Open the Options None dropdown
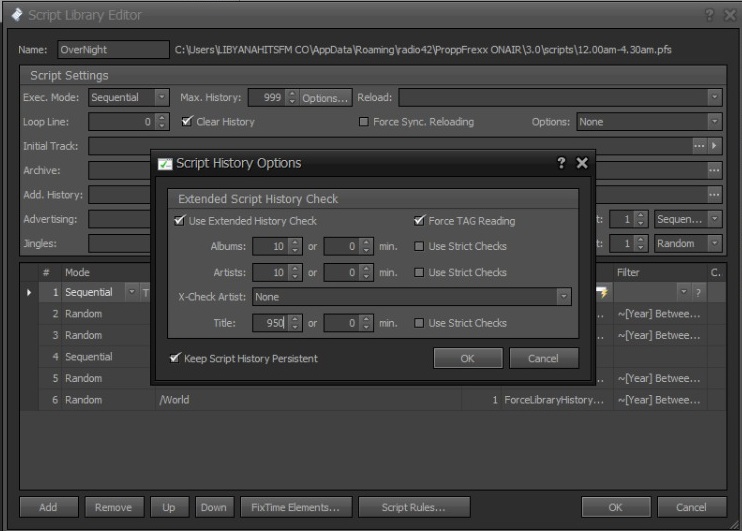The height and width of the screenshot is (531, 742). (715, 122)
